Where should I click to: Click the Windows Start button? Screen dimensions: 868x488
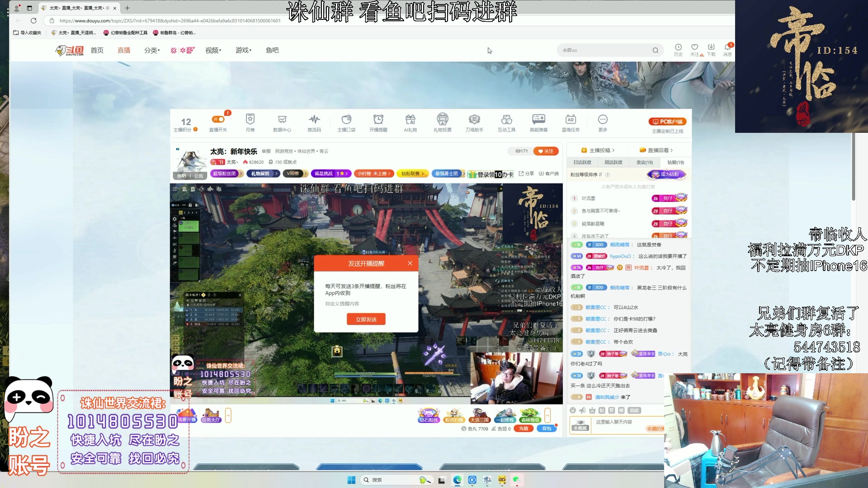coord(351,480)
